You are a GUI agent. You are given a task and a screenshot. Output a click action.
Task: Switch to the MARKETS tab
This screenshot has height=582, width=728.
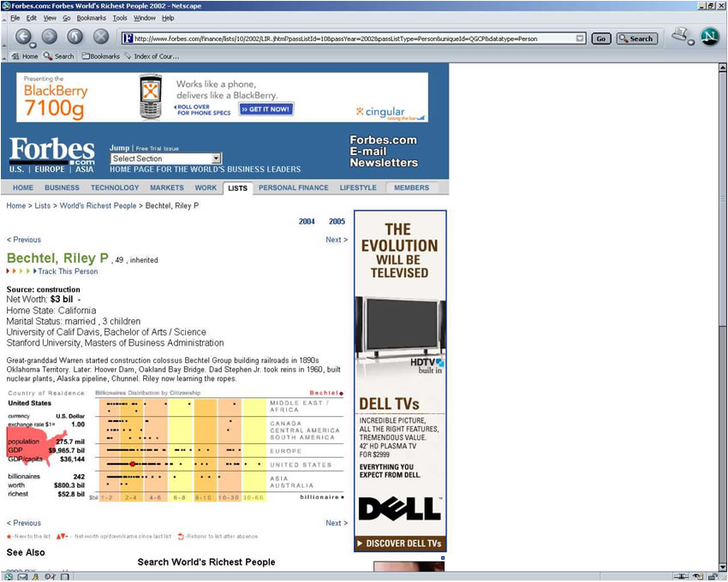(x=167, y=188)
